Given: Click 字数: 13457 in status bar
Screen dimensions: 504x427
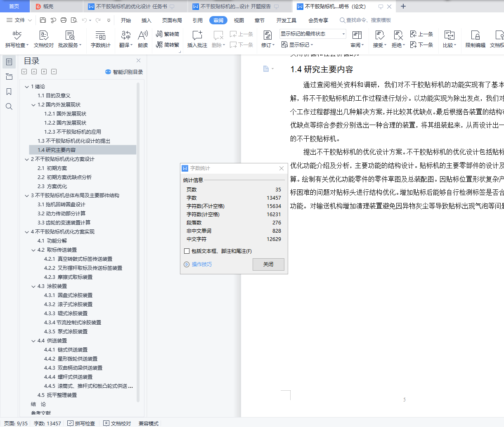Looking at the screenshot, I should (x=47, y=423).
